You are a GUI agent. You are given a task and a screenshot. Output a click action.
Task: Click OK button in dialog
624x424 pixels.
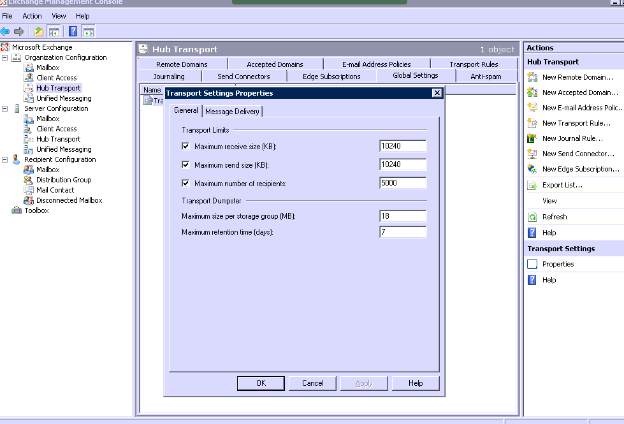[261, 383]
